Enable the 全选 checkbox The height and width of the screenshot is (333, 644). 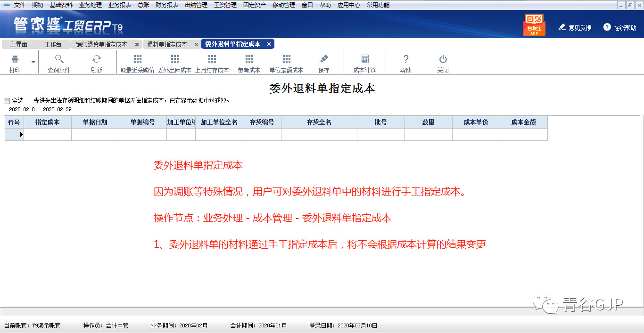(7, 100)
